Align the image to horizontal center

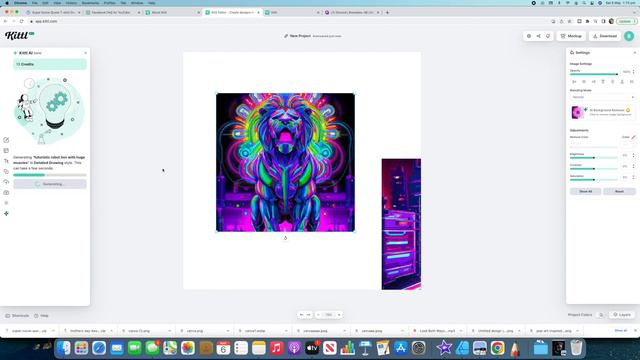pos(584,82)
